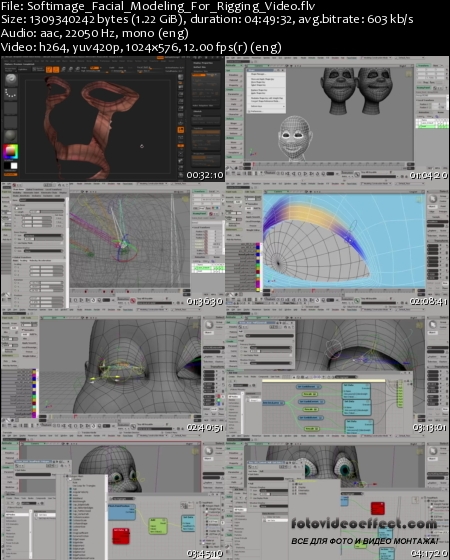Click the white main color swatch
450x560 pixels.
click(x=14, y=166)
